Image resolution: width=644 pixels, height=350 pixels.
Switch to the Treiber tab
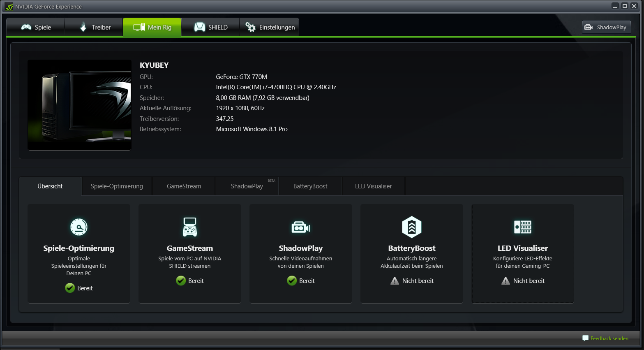(95, 28)
